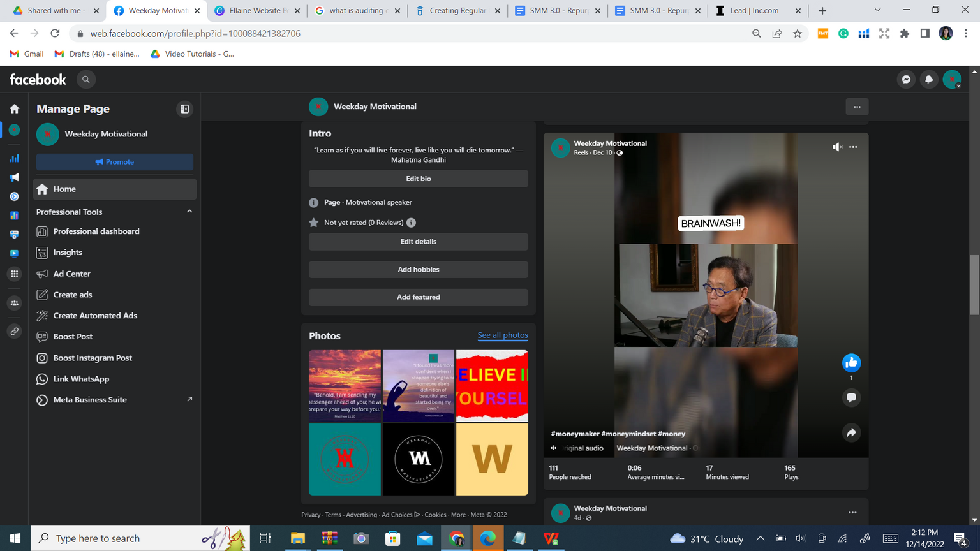
Task: Click the link chain rail icon
Action: coord(14,332)
